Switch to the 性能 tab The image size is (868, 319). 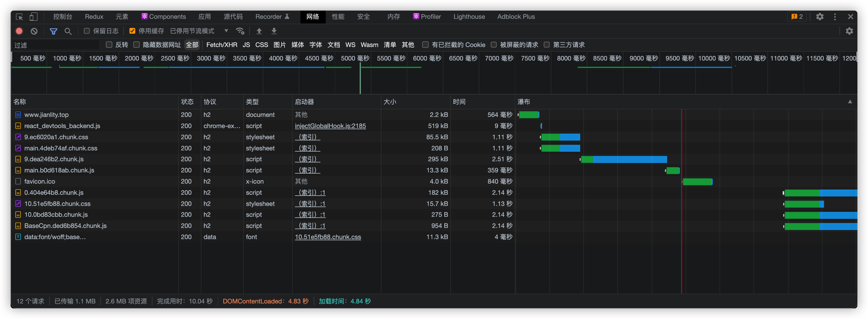337,16
